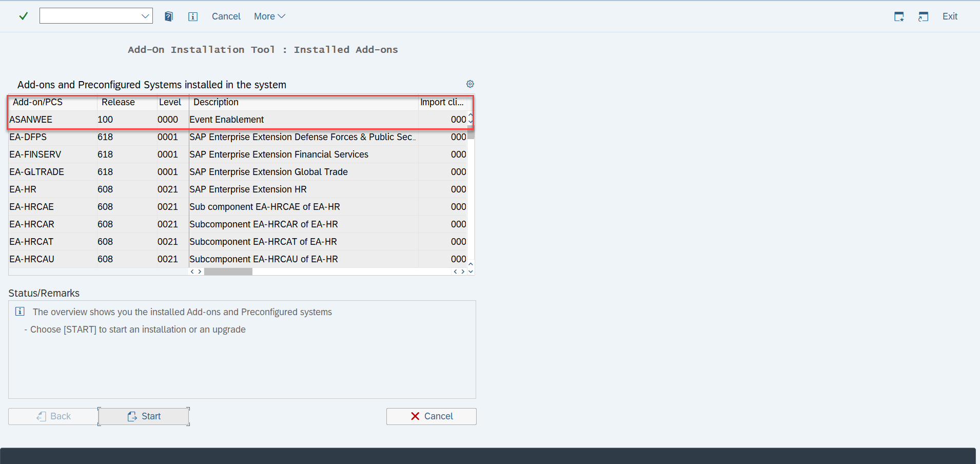Click the vertical scrollbar thumb of table

click(471, 133)
